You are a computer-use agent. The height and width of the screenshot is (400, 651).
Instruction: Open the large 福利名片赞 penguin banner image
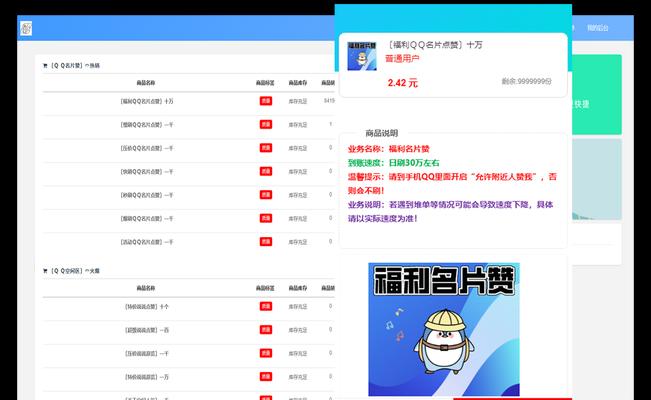444,329
